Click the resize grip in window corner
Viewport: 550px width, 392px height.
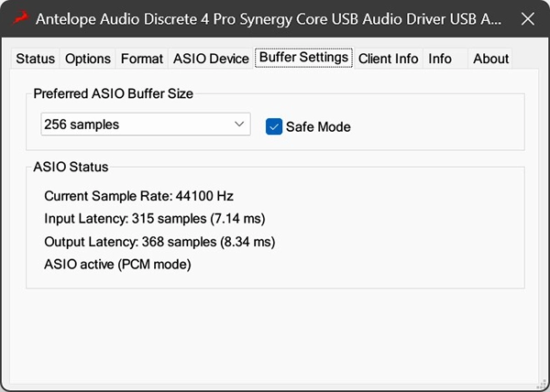[543, 385]
